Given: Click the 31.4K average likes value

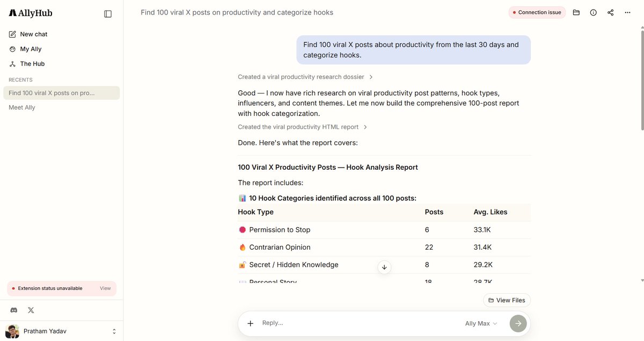Looking at the screenshot, I should tap(482, 248).
